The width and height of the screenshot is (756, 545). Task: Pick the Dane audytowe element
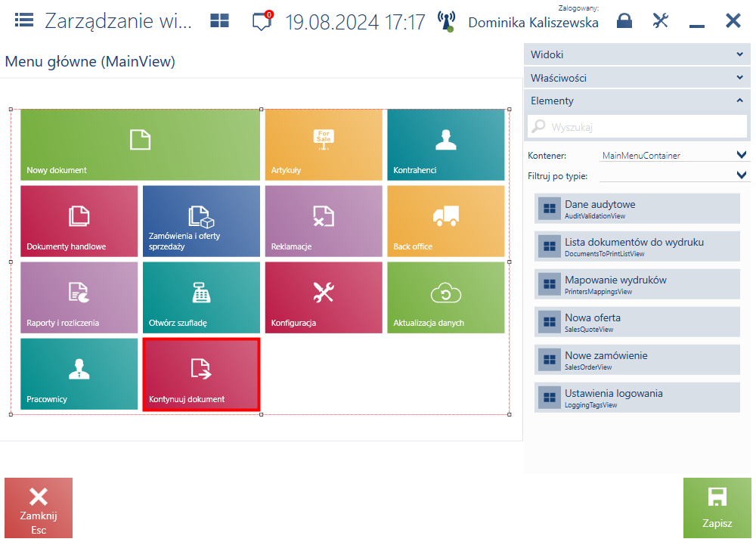tap(637, 209)
